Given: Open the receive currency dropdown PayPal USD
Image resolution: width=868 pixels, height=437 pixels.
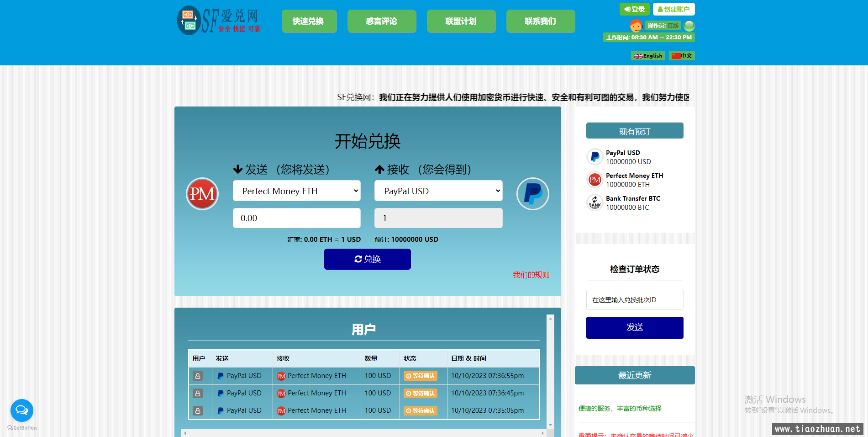Looking at the screenshot, I should [438, 191].
